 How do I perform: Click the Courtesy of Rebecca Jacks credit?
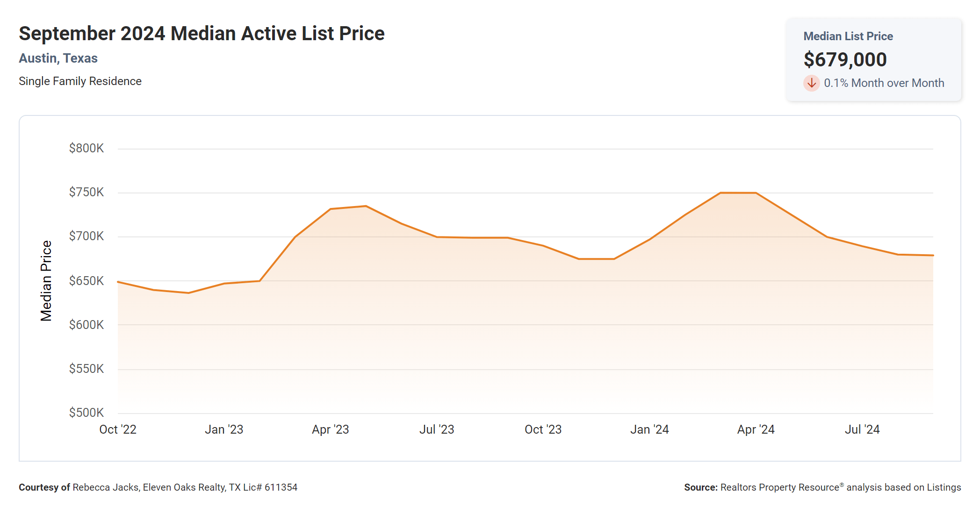158,487
